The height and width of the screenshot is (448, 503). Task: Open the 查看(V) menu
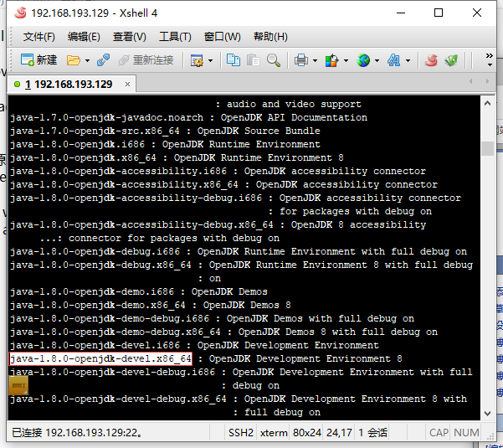coord(129,37)
